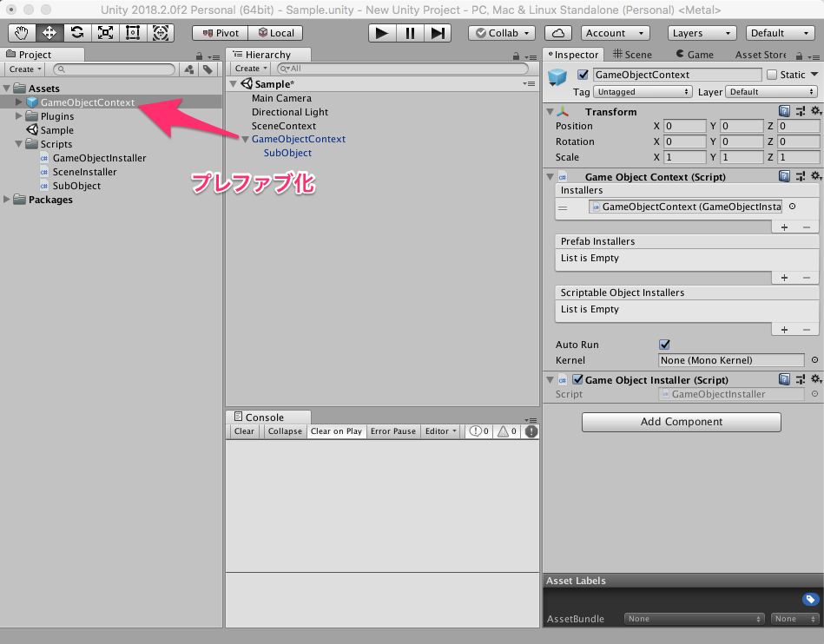Click the Console Clear button
Screen dimensions: 824x644
pos(244,431)
